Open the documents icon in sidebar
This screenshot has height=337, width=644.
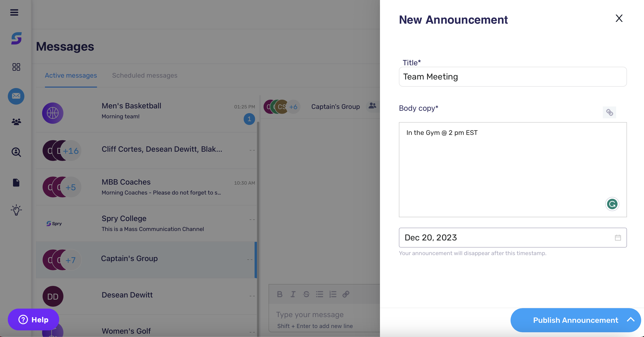click(x=16, y=183)
